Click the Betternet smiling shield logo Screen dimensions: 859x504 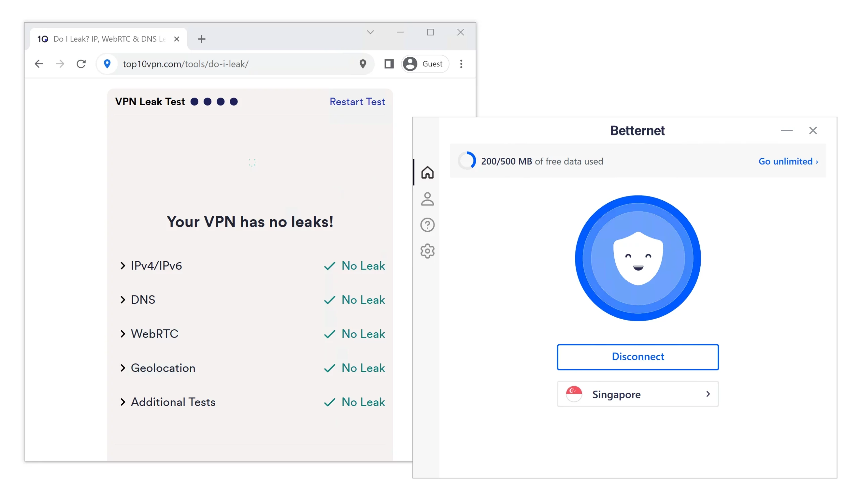(638, 258)
